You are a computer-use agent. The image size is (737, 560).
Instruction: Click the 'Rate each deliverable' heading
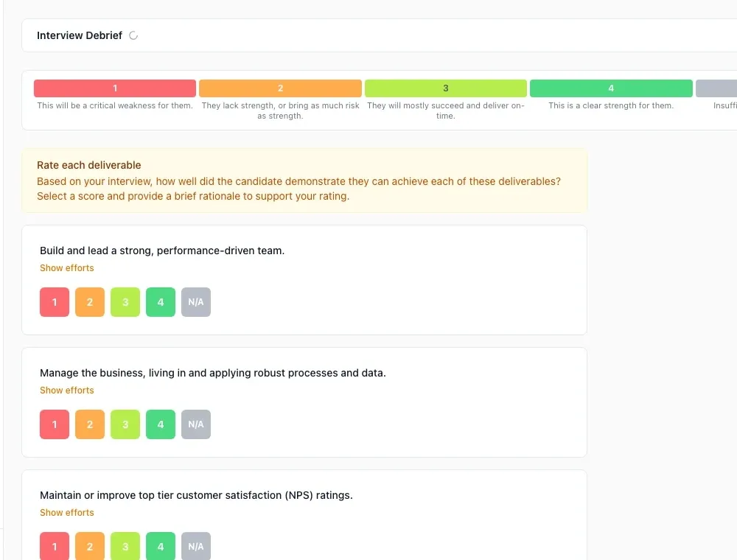tap(89, 165)
